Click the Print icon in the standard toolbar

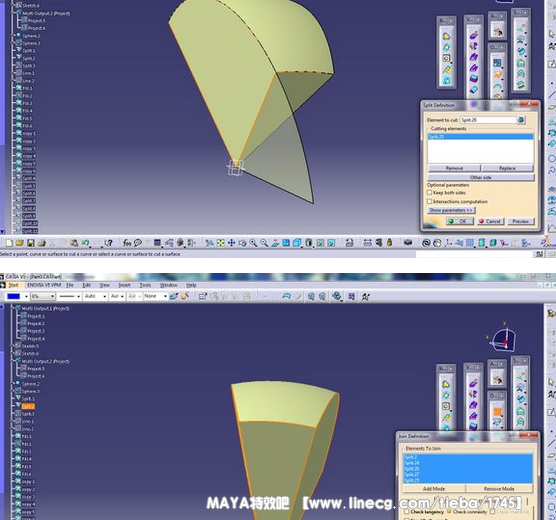coord(42,243)
